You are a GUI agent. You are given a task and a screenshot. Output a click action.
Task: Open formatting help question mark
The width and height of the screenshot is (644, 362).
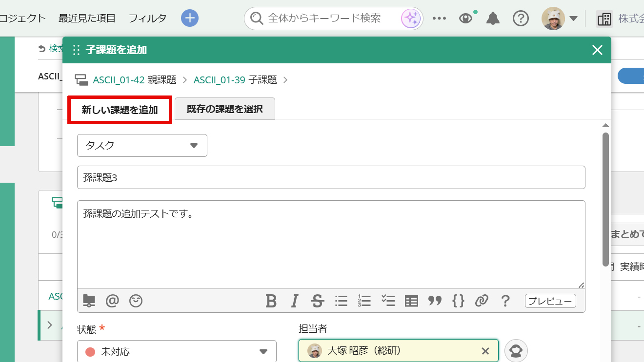505,301
